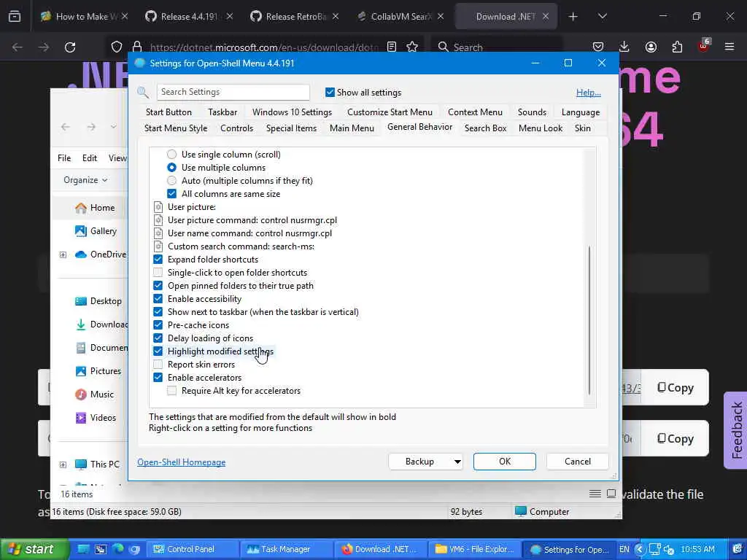
Task: Open the Help link in settings dialog
Action: pyautogui.click(x=589, y=93)
